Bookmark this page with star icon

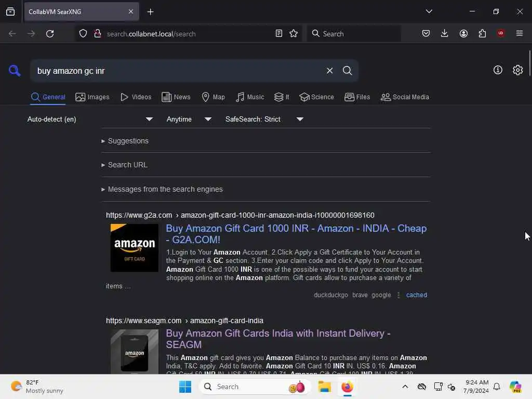point(294,33)
